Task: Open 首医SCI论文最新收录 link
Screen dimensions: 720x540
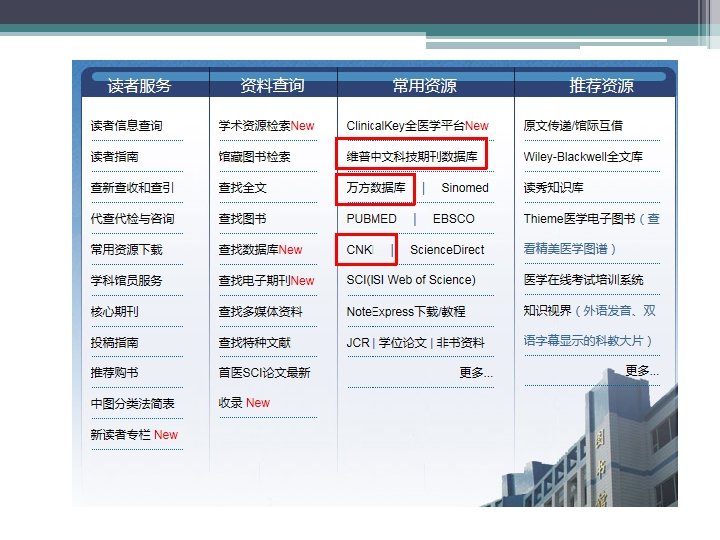Action: 264,388
